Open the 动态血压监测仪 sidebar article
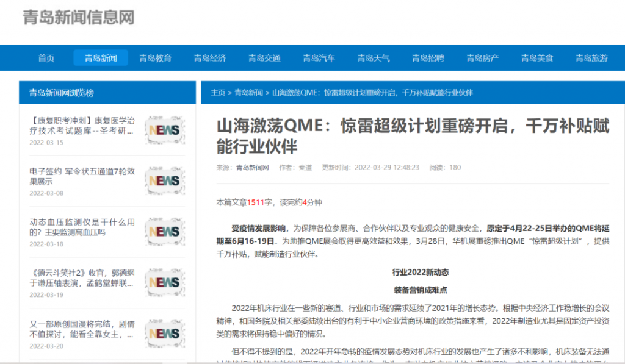This screenshot has width=625, height=364. point(82,227)
